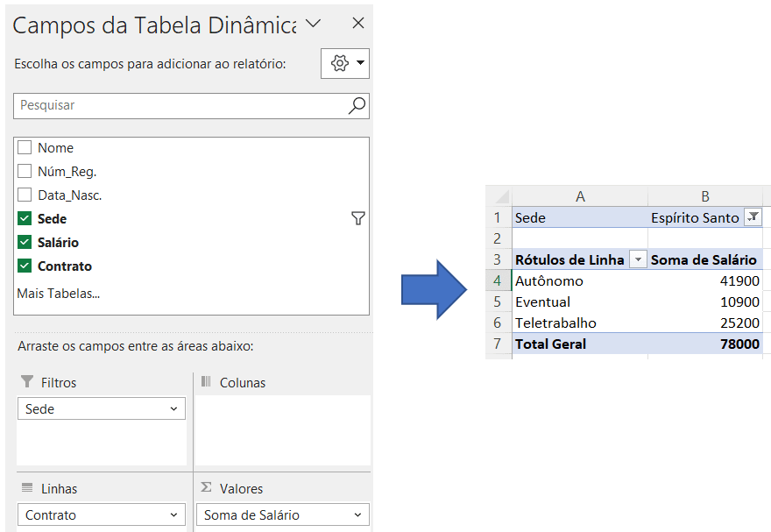Image resolution: width=771 pixels, height=532 pixels.
Task: Select cell with Eventual label
Action: pyautogui.click(x=580, y=301)
